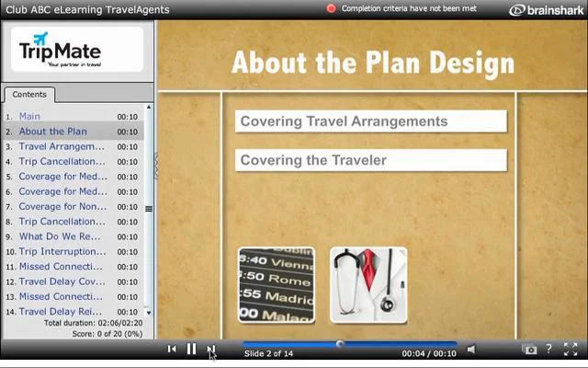The image size is (588, 368).
Task: Open slide 1 Main
Action: [29, 117]
